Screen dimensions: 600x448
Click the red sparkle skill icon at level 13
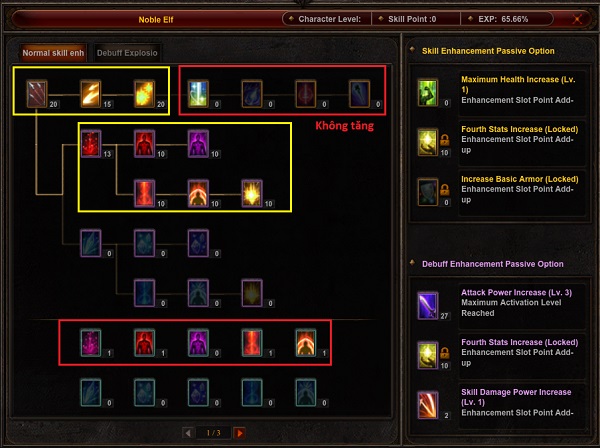91,143
